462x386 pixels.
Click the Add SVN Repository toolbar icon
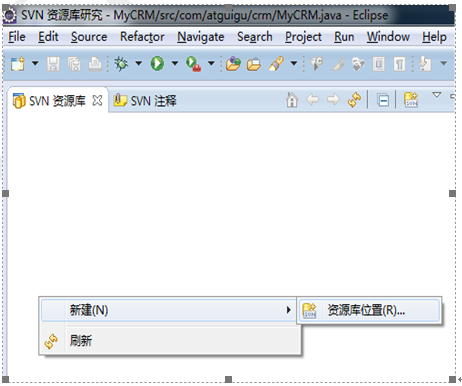411,100
